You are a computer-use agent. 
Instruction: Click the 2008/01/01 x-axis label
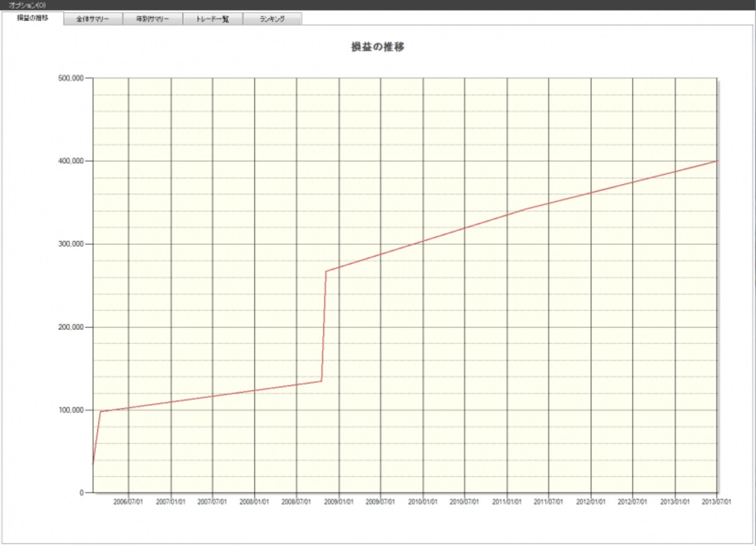click(255, 502)
